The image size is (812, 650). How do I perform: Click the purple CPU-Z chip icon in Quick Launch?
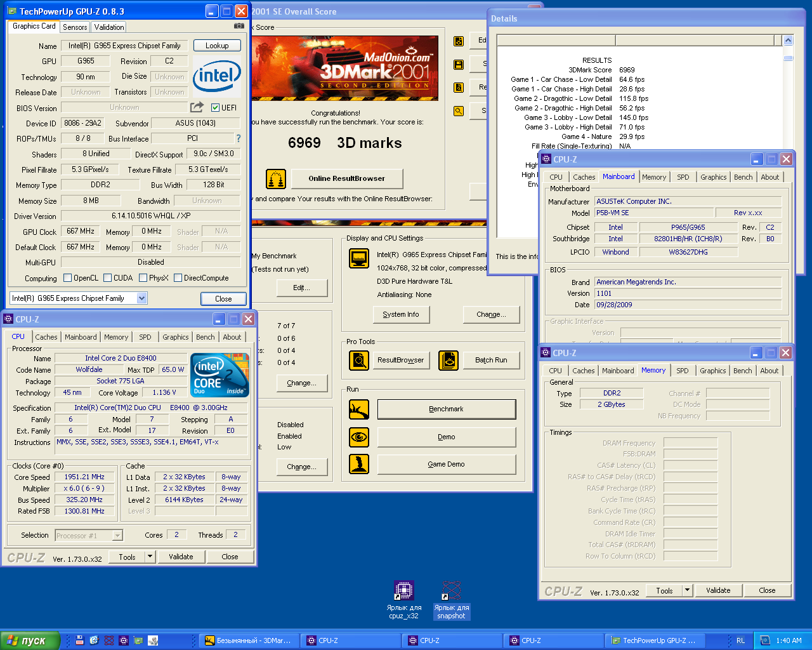click(124, 640)
